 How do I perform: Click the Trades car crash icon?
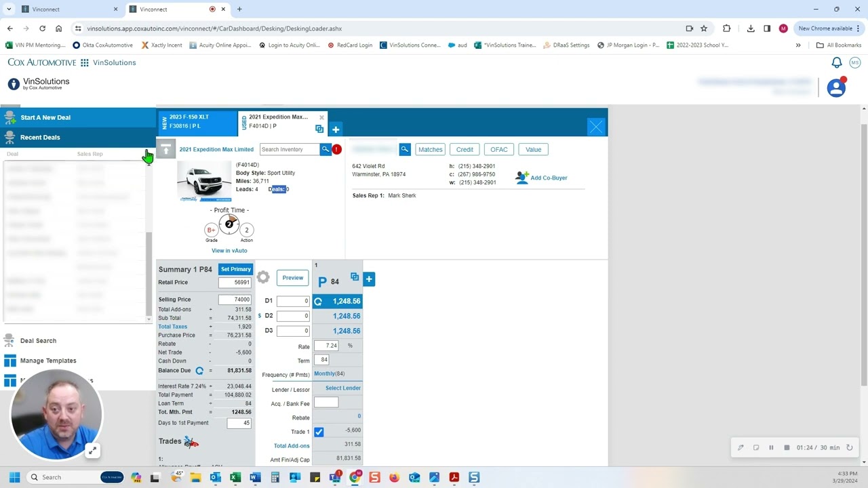[191, 442]
